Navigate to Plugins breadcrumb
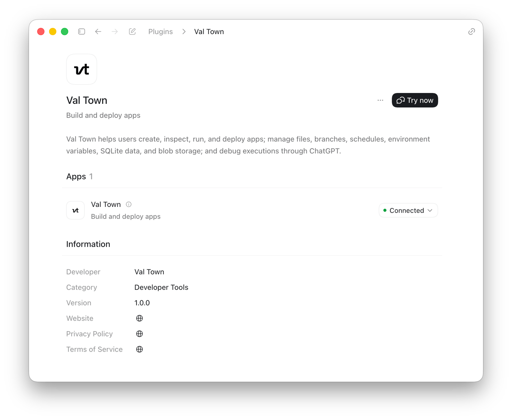Screen dimensions: 512x420 [160, 31]
